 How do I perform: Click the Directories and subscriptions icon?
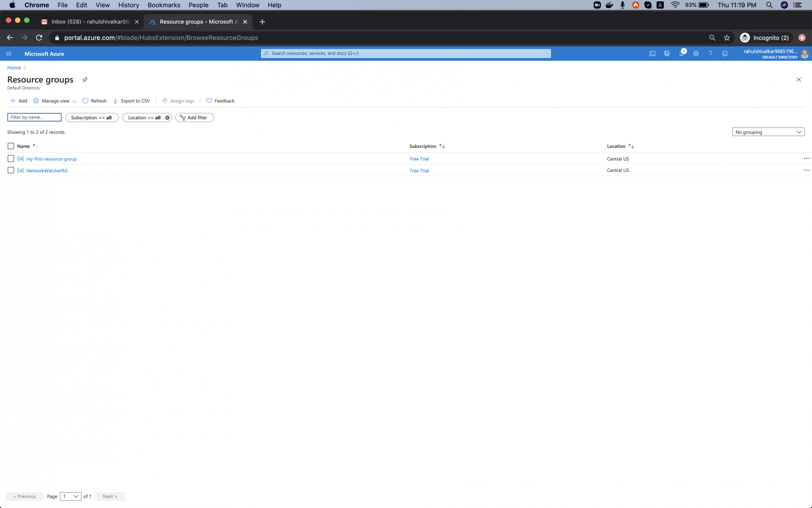(x=667, y=54)
